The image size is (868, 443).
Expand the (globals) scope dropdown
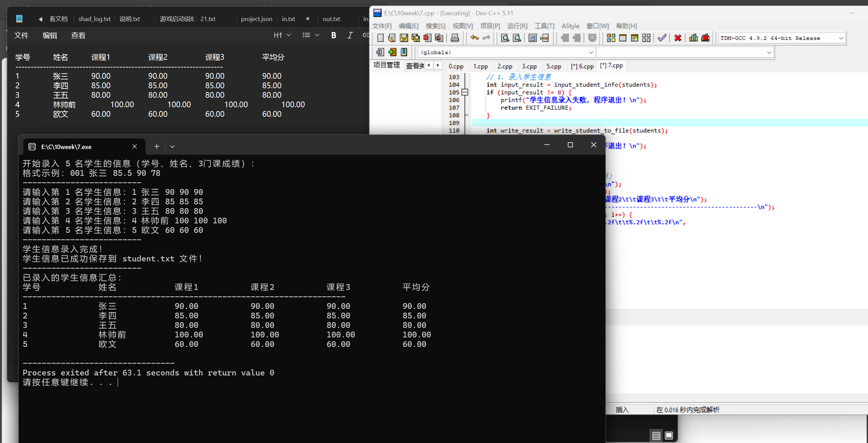[x=591, y=52]
